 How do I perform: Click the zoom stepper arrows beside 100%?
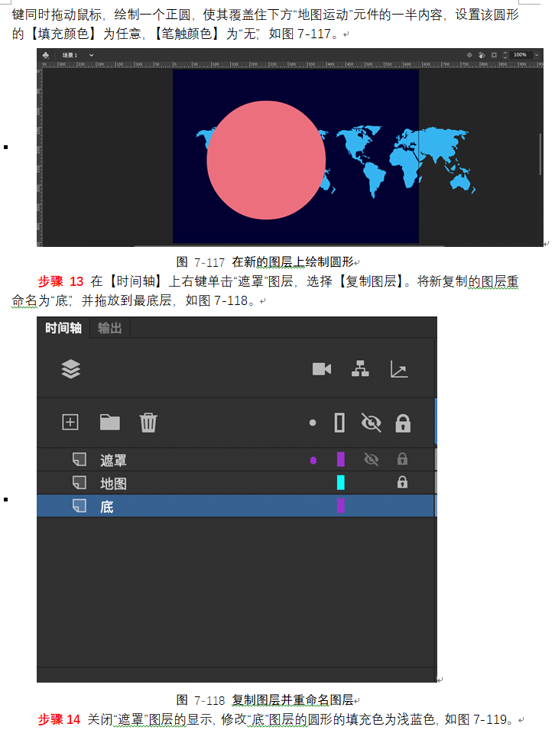pyautogui.click(x=505, y=55)
